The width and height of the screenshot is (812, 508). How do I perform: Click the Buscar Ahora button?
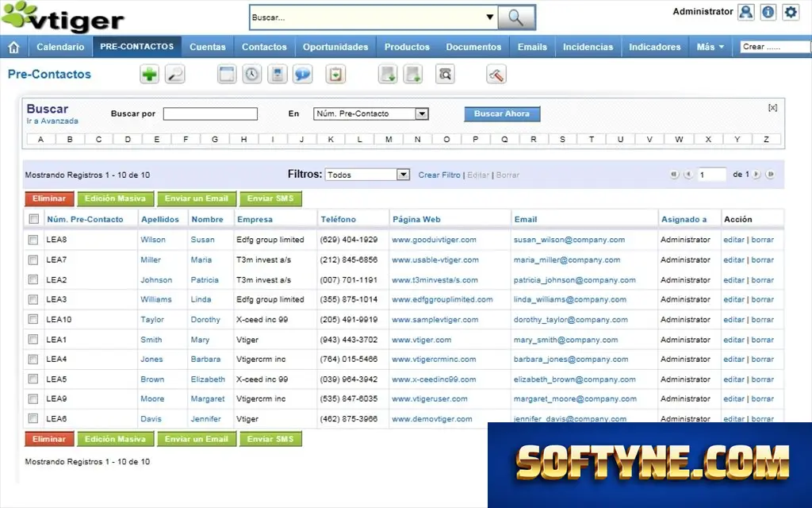(502, 114)
